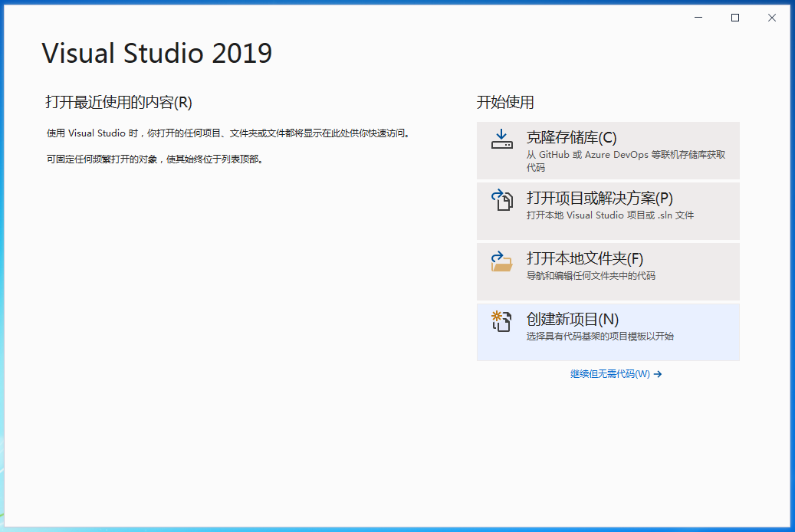Maximize the Visual Studio start window

tap(734, 18)
